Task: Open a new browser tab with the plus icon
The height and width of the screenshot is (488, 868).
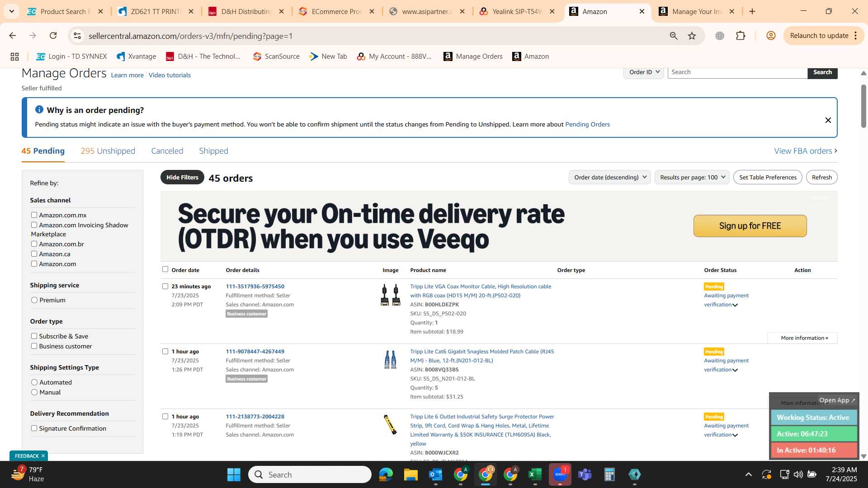Action: click(x=752, y=11)
